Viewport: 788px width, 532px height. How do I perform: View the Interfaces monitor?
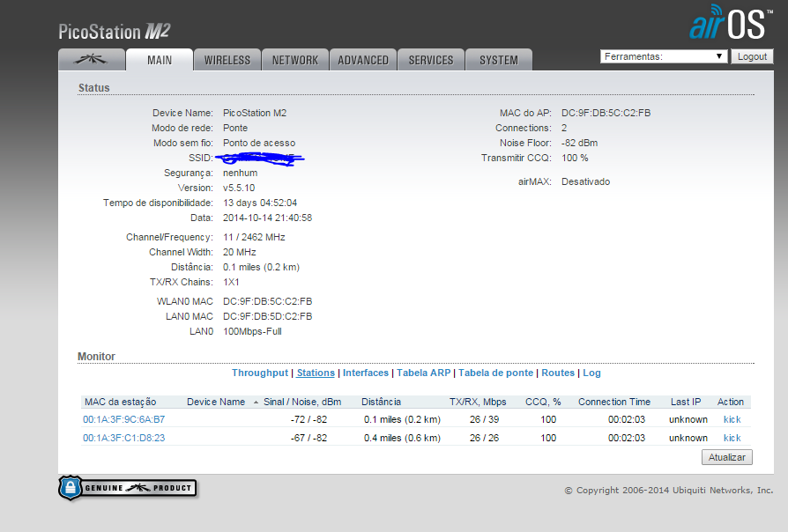[x=366, y=373]
